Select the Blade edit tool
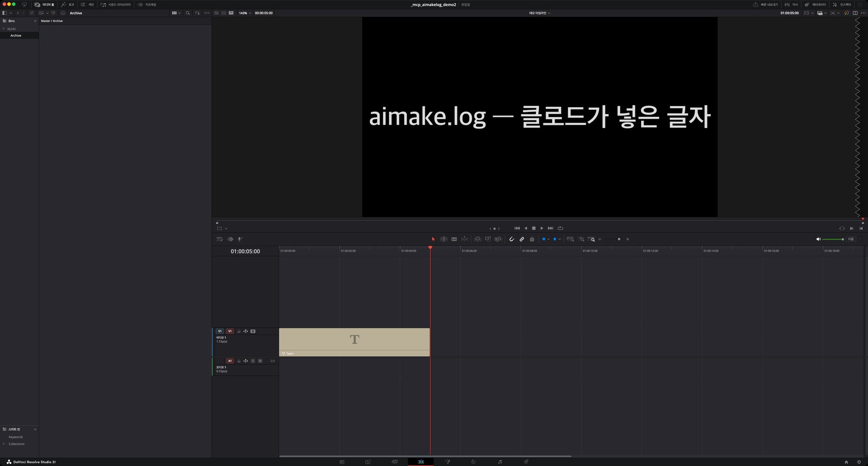Viewport: 868px width, 466px height. point(454,239)
